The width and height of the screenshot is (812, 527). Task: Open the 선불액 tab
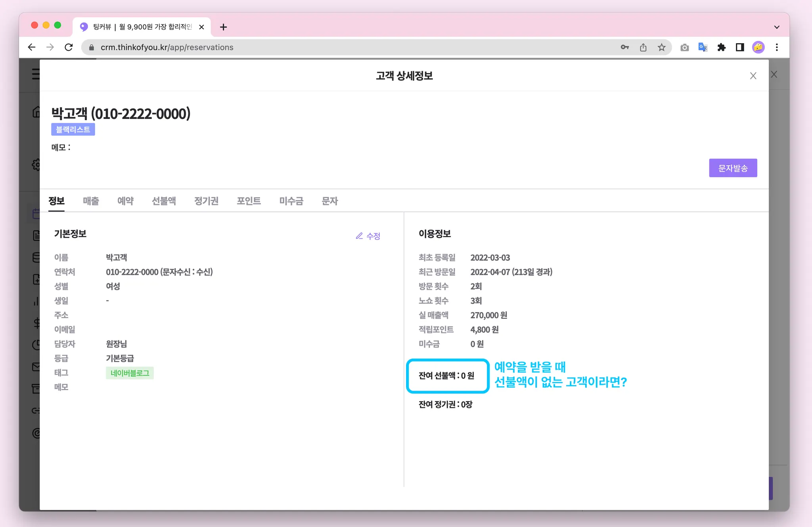(164, 201)
